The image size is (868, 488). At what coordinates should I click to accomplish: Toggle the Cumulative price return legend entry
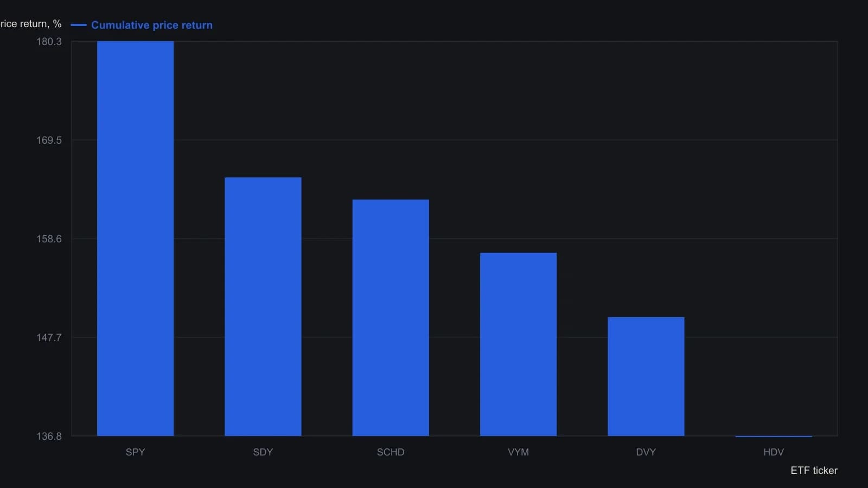[x=142, y=25]
